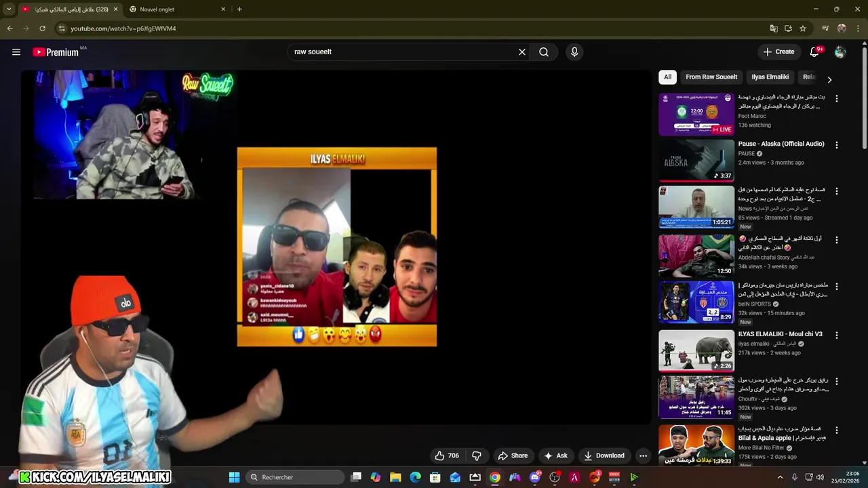Open YouTube notifications bell

(x=815, y=52)
